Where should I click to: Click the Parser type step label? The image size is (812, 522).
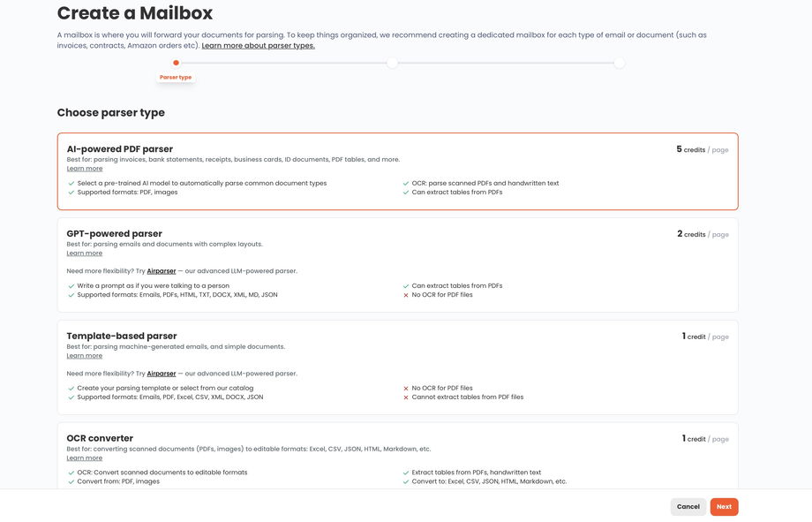[x=176, y=78]
